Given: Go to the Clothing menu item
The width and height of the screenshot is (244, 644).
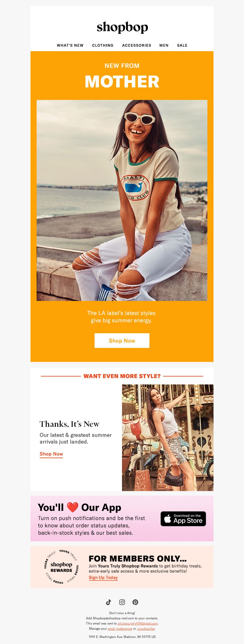Looking at the screenshot, I should coord(103,45).
